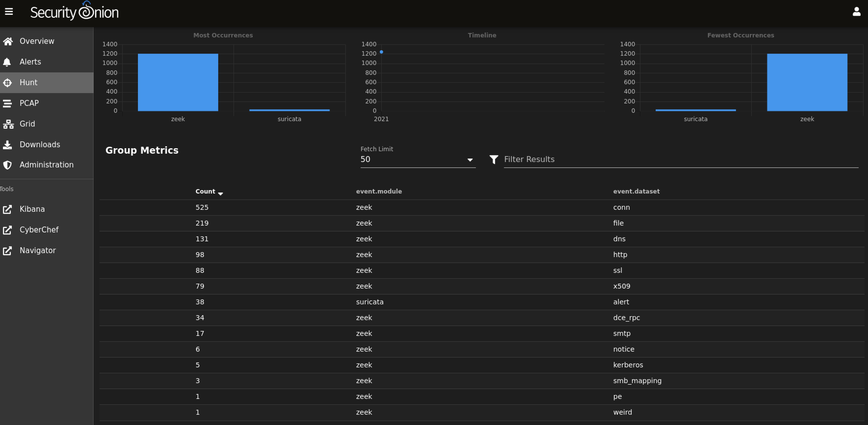
Task: Open the hamburger navigation menu
Action: (9, 12)
